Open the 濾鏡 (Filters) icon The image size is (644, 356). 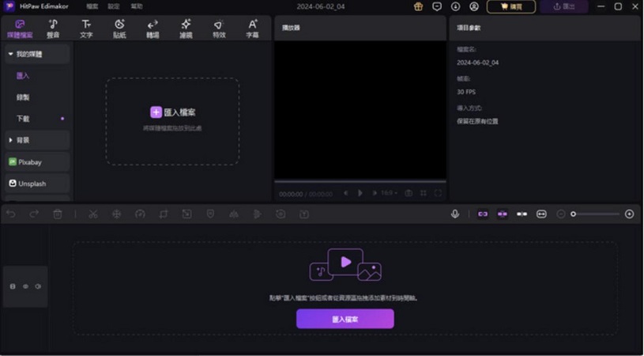186,28
